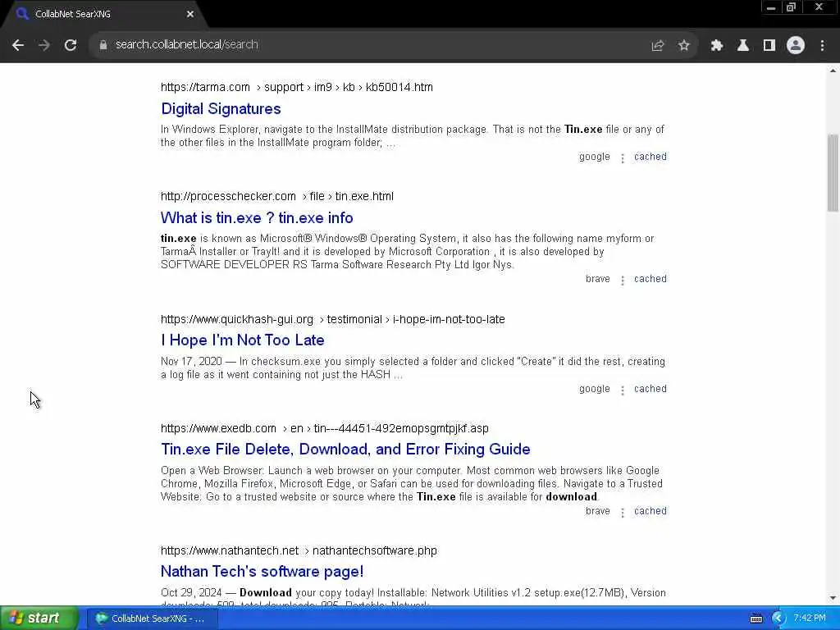Open 'I Hope I'm Not Too Late' result
Image resolution: width=840 pixels, height=630 pixels.
(242, 340)
